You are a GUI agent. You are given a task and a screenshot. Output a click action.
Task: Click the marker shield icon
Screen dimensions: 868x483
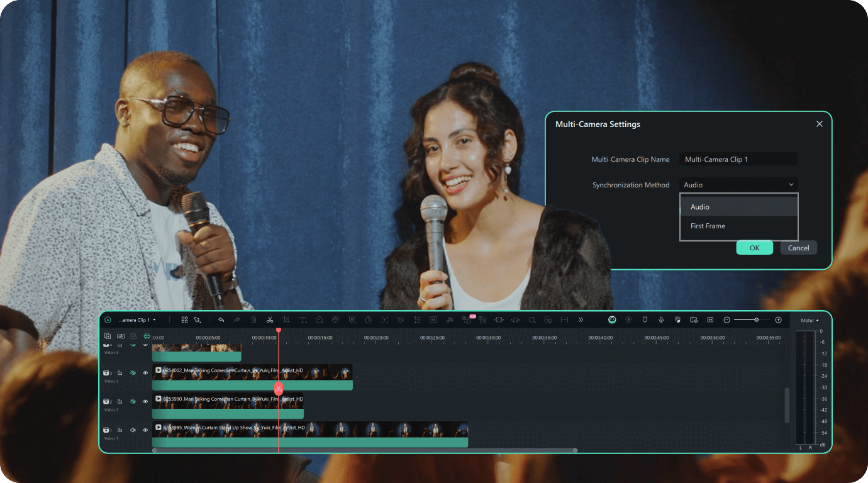(x=645, y=320)
